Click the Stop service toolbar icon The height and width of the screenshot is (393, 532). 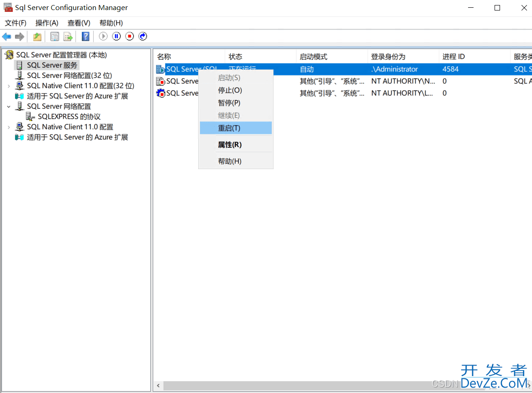pos(130,37)
